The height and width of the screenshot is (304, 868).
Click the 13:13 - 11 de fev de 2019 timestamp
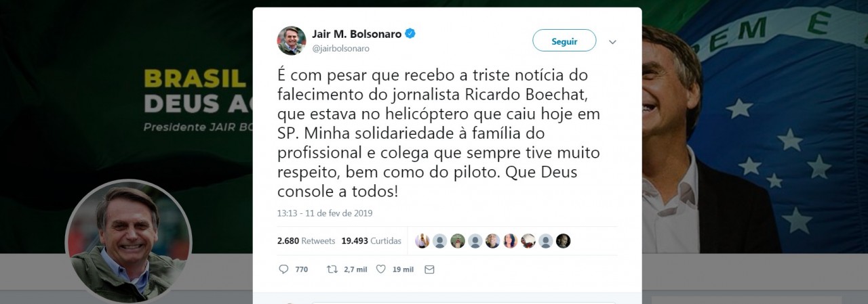pyautogui.click(x=325, y=213)
